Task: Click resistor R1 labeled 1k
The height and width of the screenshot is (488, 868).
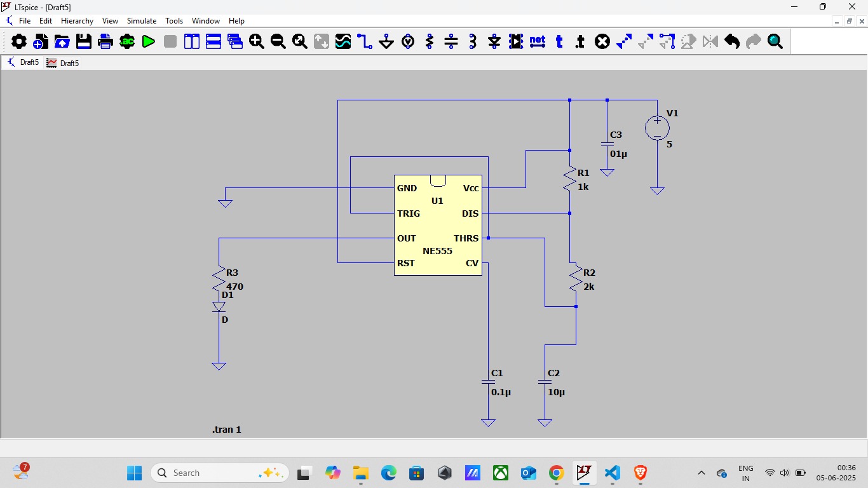Action: pos(570,179)
